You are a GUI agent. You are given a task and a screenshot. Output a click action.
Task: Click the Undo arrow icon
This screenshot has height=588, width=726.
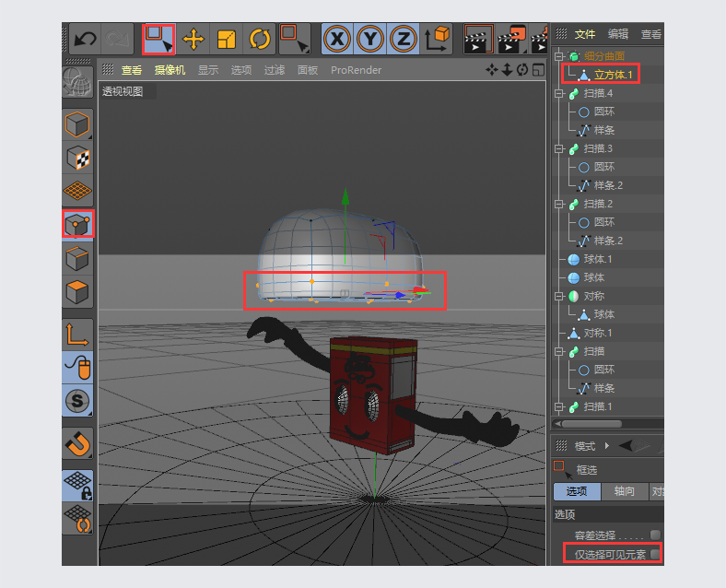(x=86, y=39)
